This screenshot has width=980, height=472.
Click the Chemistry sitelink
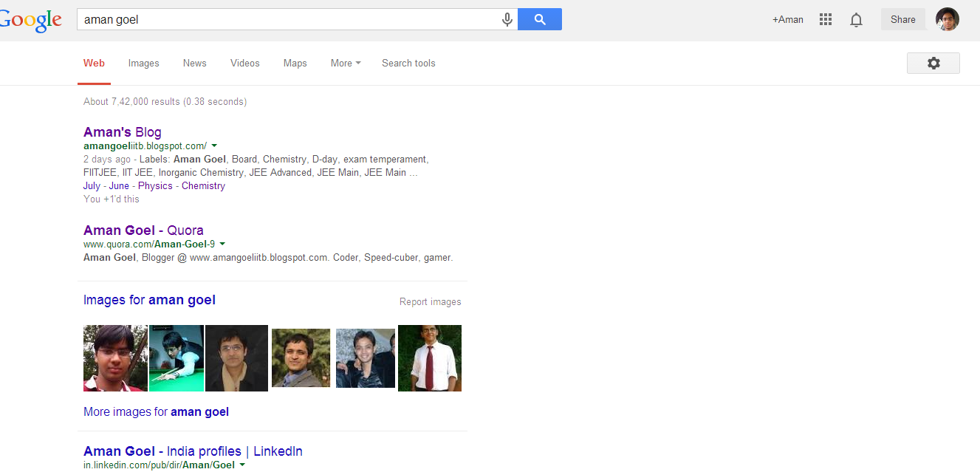click(203, 186)
